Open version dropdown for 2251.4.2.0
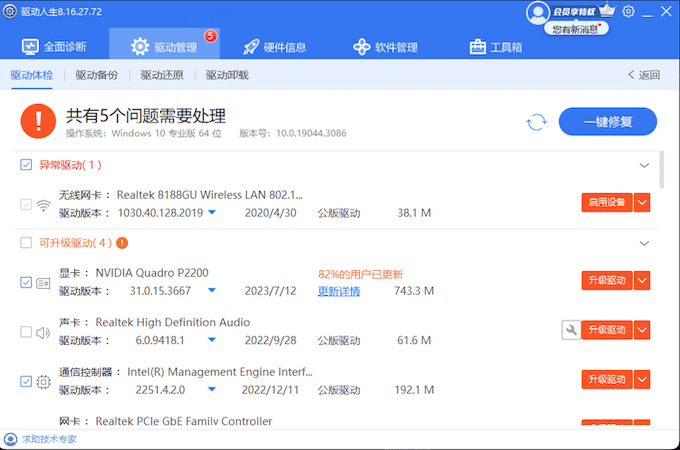 pyautogui.click(x=212, y=389)
